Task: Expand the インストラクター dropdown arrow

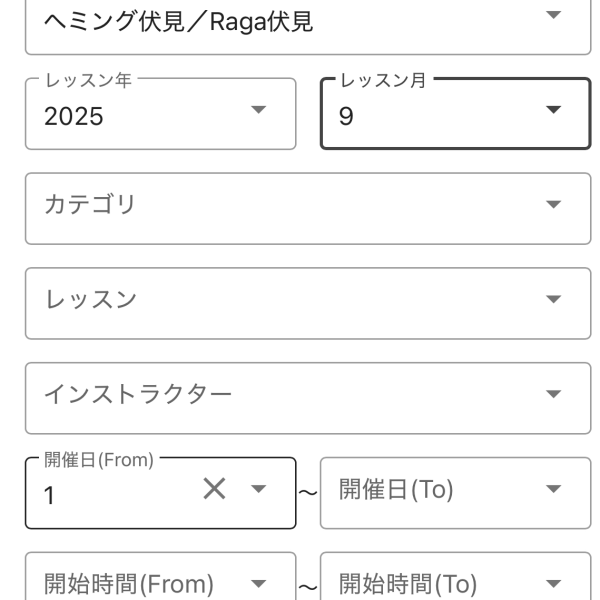Action: [553, 394]
